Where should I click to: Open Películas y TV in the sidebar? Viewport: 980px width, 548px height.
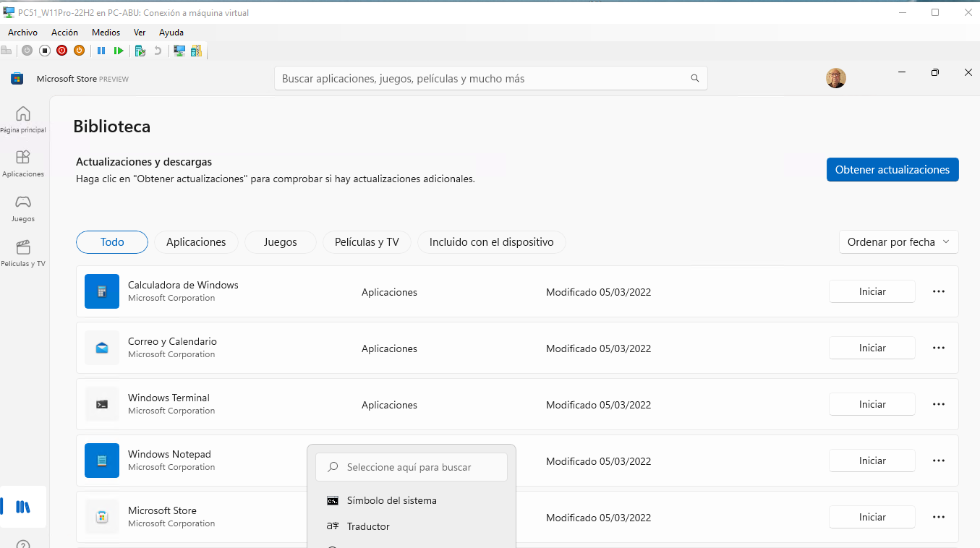[23, 253]
